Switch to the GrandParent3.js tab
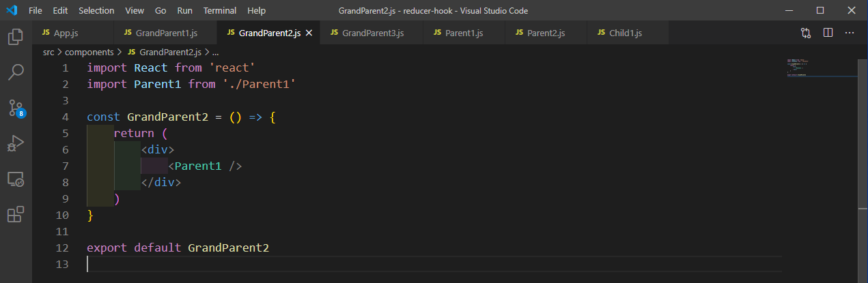This screenshot has height=283, width=868. [372, 33]
